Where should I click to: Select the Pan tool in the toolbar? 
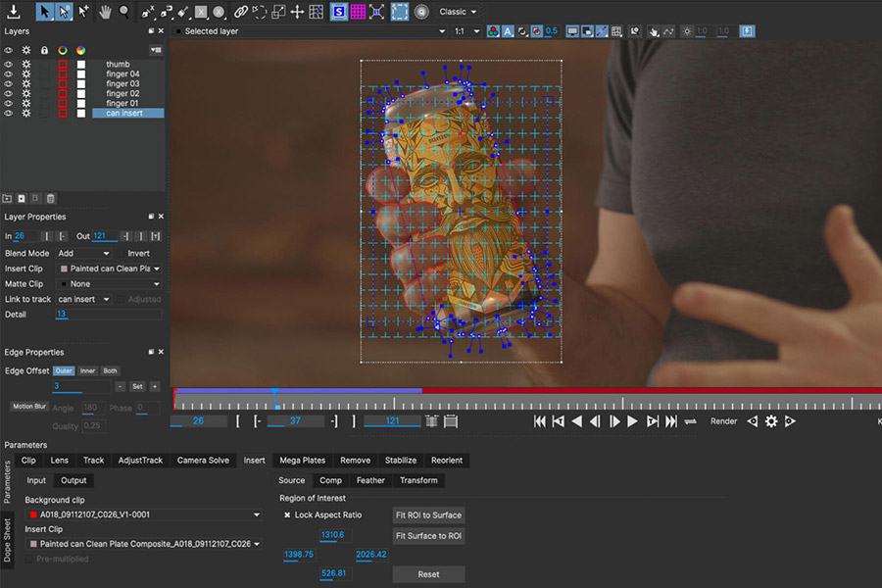[105, 11]
